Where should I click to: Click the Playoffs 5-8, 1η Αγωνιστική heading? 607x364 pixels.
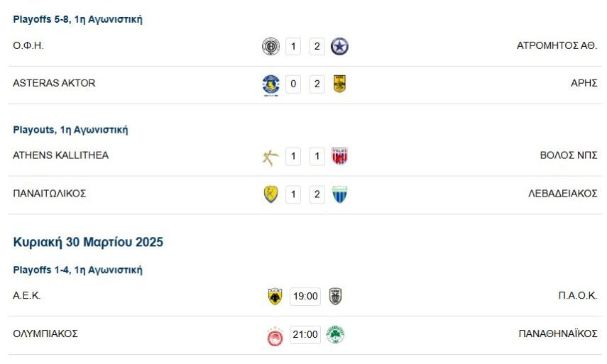[x=77, y=20]
